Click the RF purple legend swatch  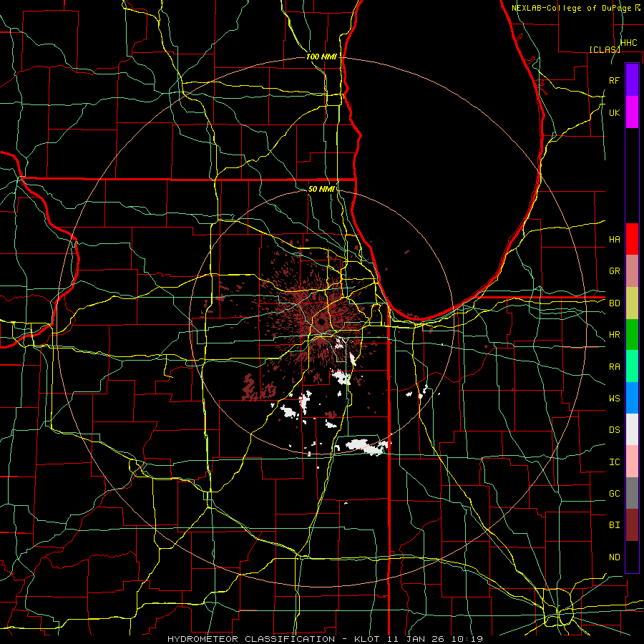click(x=632, y=80)
